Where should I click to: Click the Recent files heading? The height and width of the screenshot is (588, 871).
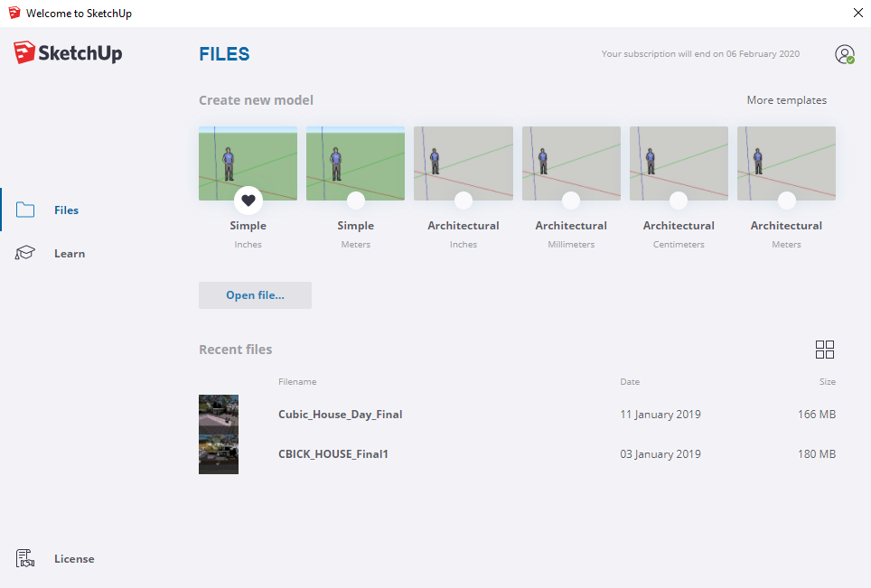click(x=236, y=350)
